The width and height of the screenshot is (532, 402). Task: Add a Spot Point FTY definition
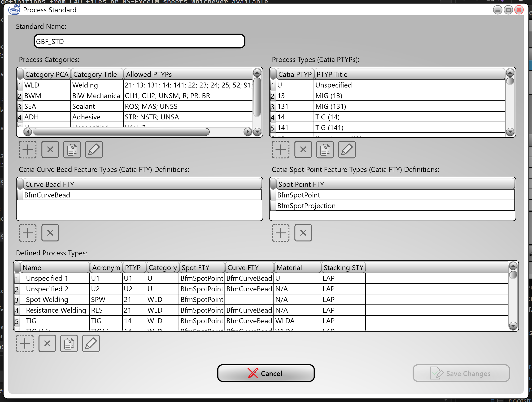click(x=281, y=233)
